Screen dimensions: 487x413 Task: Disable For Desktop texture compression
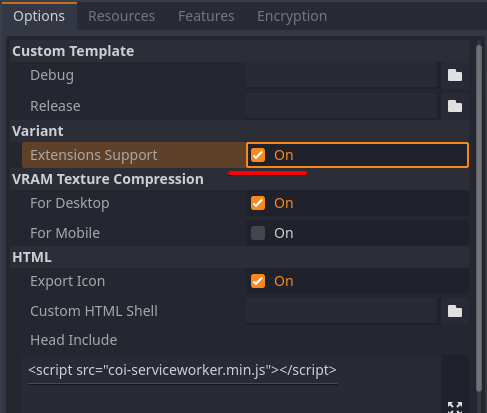pyautogui.click(x=258, y=203)
